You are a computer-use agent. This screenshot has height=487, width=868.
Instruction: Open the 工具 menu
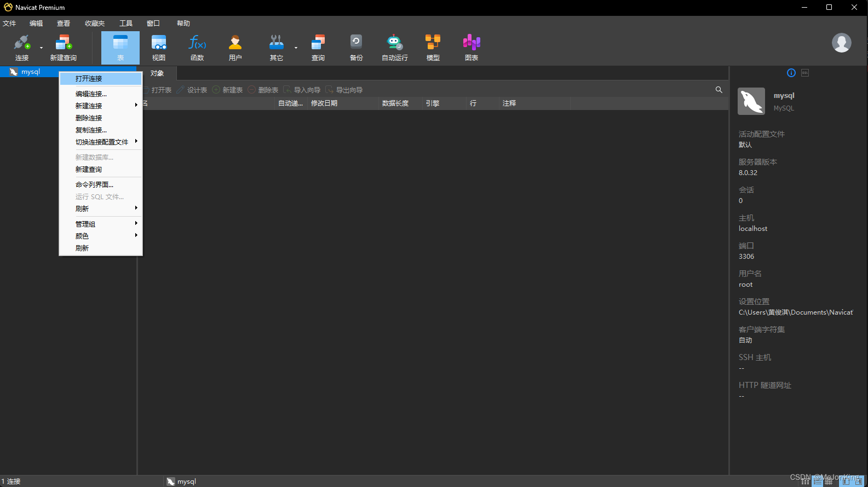(x=126, y=24)
